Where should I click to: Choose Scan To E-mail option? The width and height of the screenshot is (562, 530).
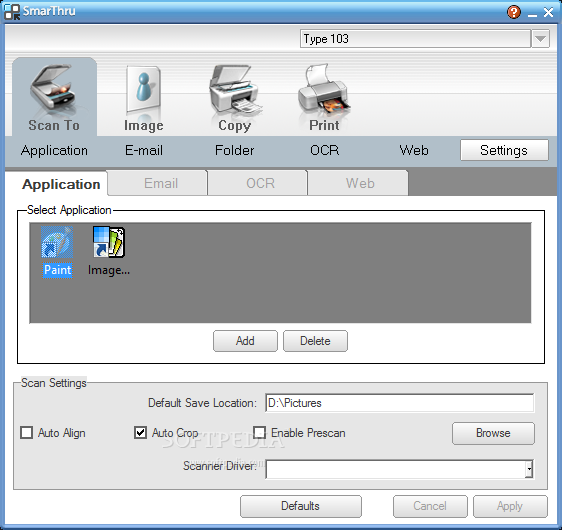tap(144, 150)
